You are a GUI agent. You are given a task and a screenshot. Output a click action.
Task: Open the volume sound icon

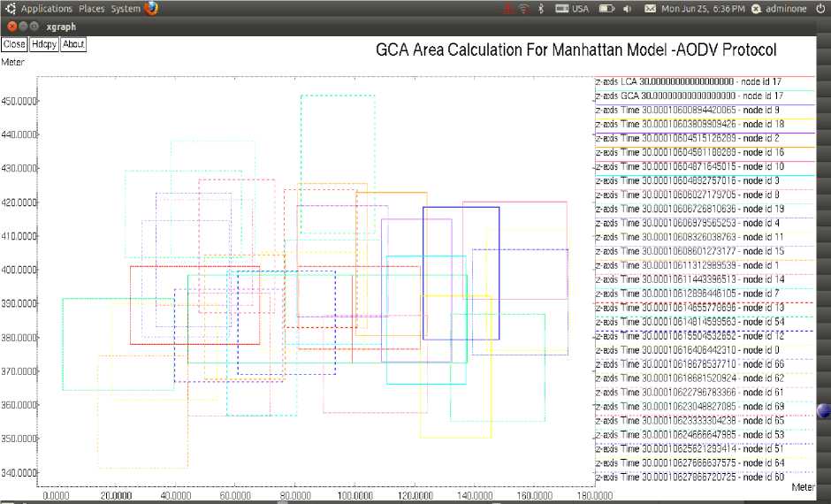click(x=628, y=9)
